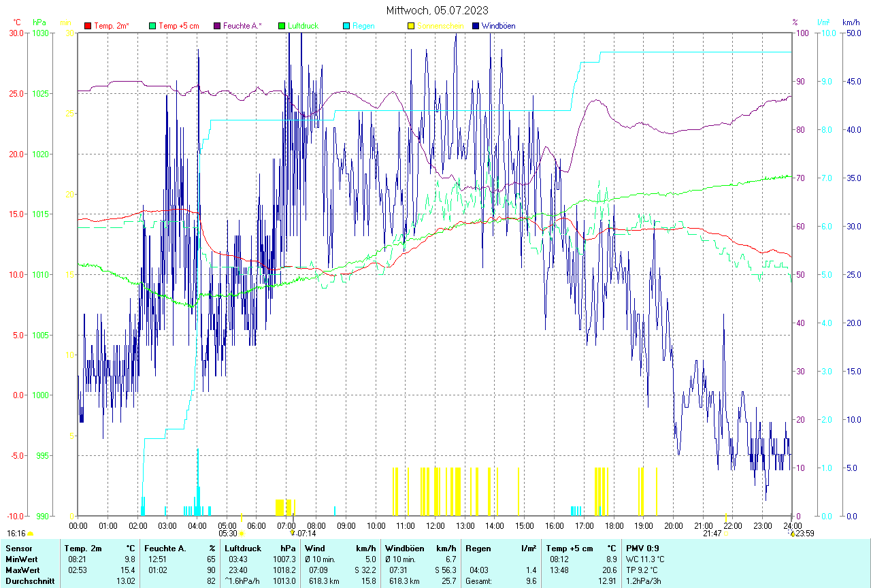Screen dimensions: 871x588
Task: Click the green Temp +5 cm legend swatch
Action: coord(152,26)
